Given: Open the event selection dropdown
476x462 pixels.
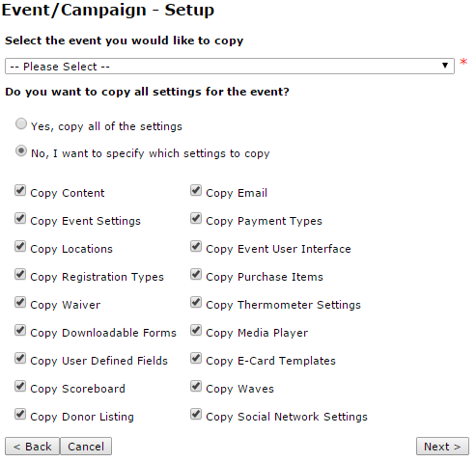Looking at the screenshot, I should (x=230, y=67).
